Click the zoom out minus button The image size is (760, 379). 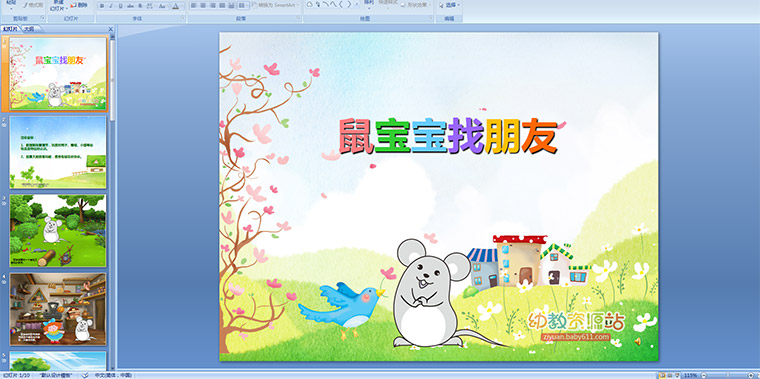[704, 376]
